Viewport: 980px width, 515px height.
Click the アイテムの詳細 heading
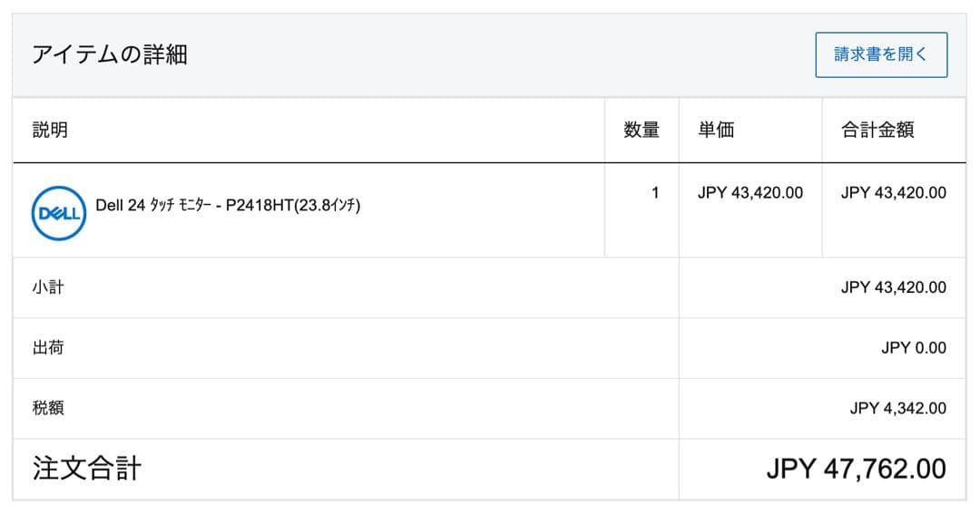[110, 54]
